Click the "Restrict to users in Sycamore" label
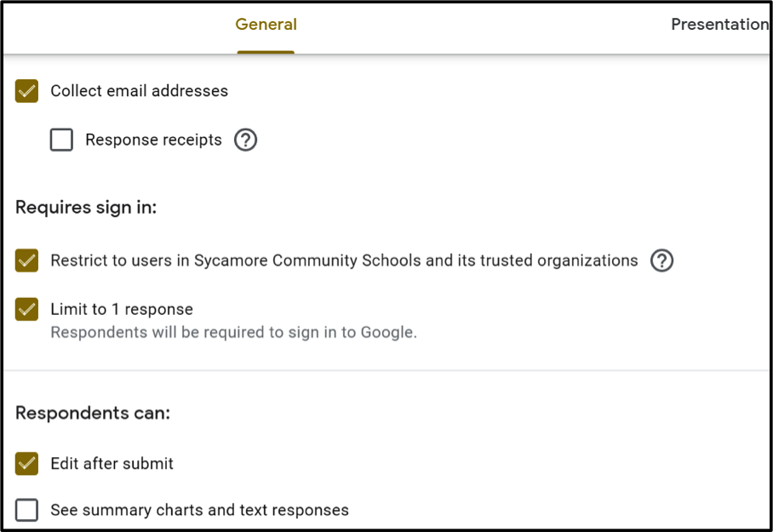This screenshot has height=532, width=773. pyautogui.click(x=344, y=260)
